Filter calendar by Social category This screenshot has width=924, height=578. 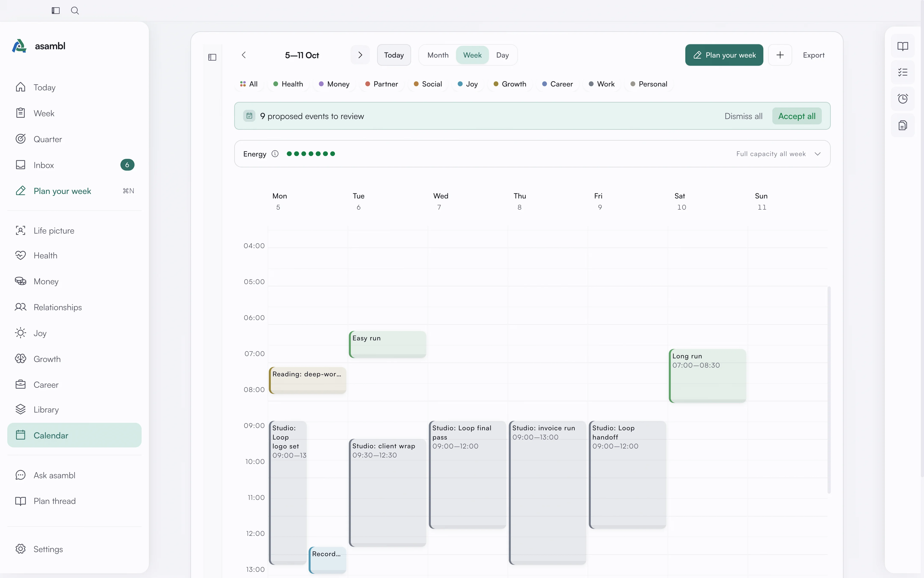[428, 84]
